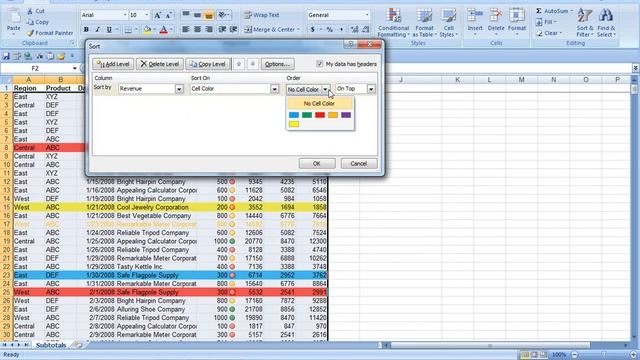The height and width of the screenshot is (360, 640).
Task: Click the Delete Level button
Action: point(160,64)
